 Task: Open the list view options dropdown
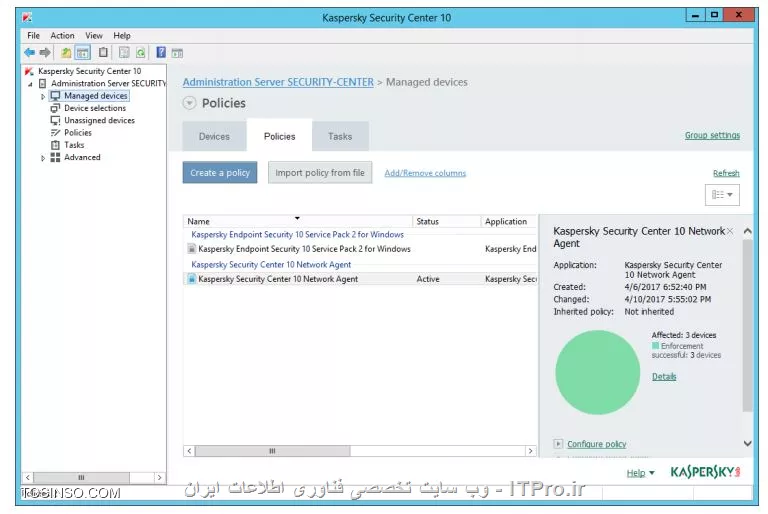click(722, 195)
